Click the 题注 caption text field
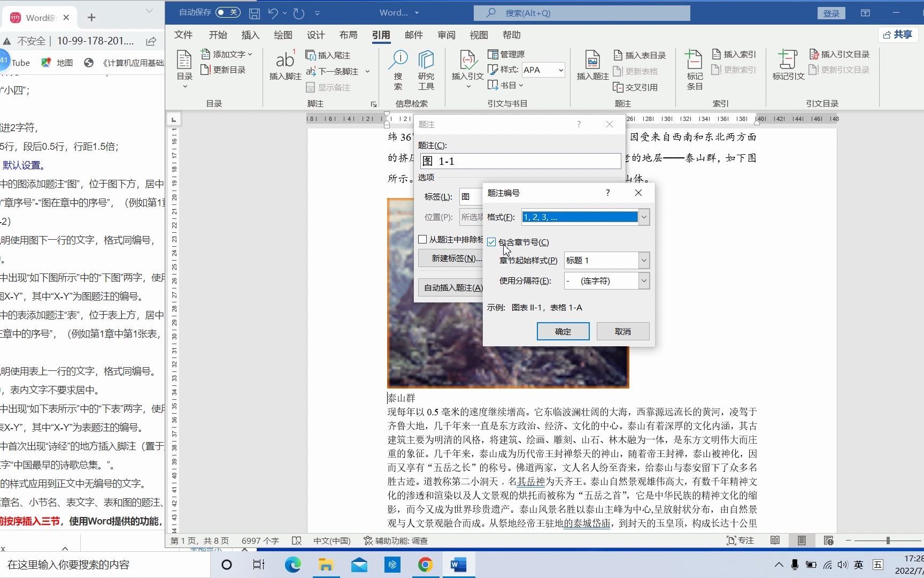Viewport: 924px width, 578px height. click(520, 161)
